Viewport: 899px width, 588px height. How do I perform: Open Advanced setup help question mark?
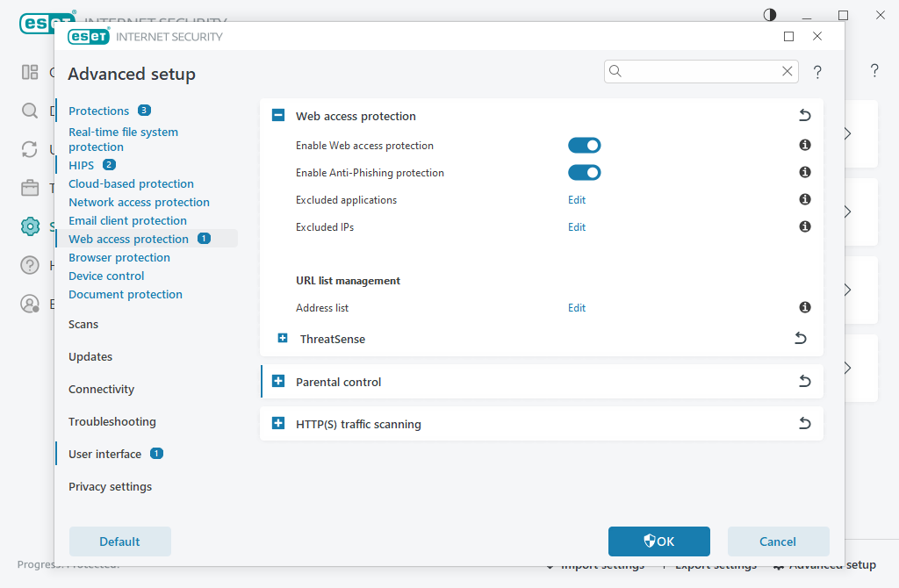(817, 72)
